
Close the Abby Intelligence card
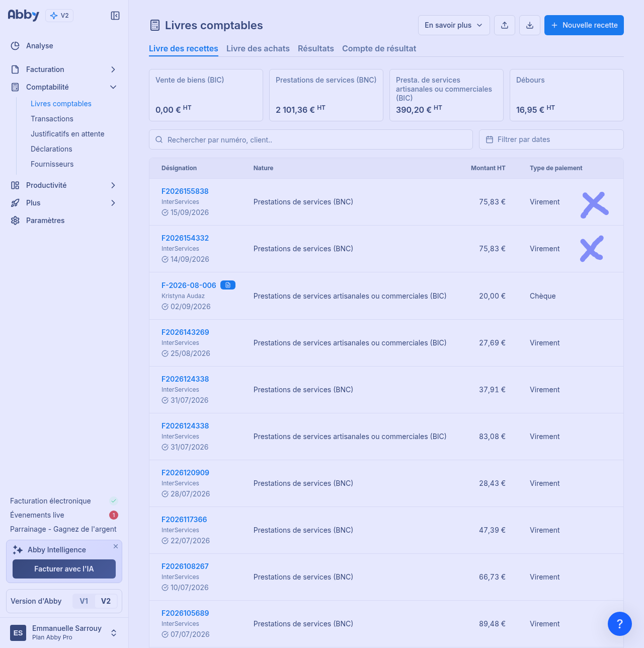pyautogui.click(x=116, y=546)
